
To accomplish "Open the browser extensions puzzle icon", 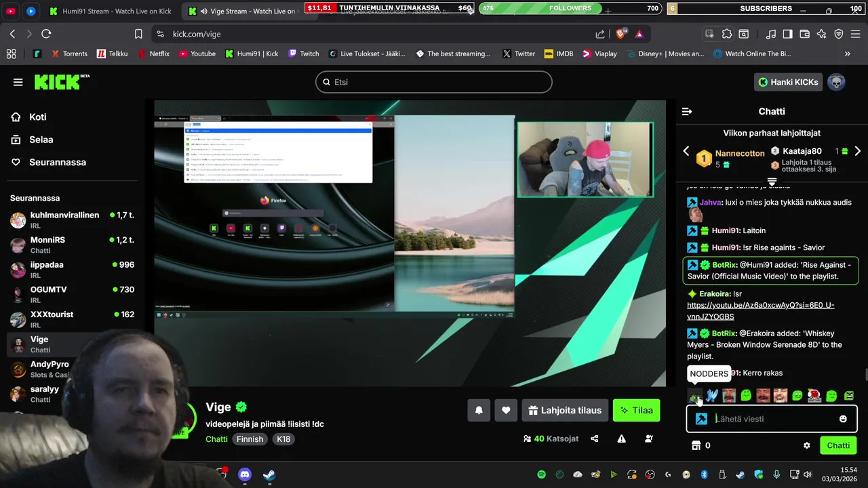I will click(x=727, y=34).
